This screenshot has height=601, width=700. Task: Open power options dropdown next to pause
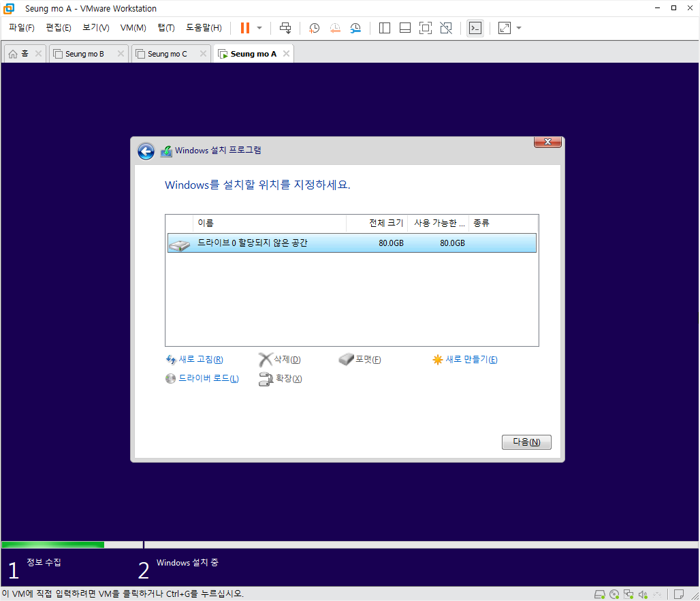259,28
